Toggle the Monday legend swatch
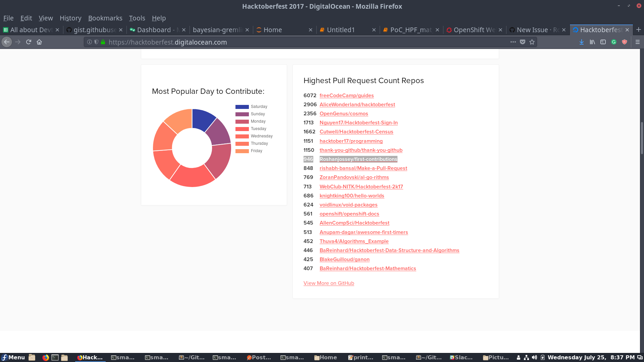 [242, 122]
